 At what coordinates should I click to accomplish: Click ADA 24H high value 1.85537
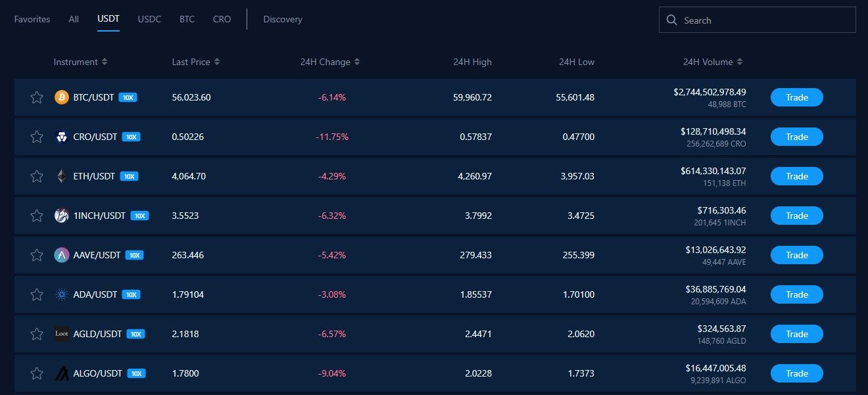[x=476, y=294]
